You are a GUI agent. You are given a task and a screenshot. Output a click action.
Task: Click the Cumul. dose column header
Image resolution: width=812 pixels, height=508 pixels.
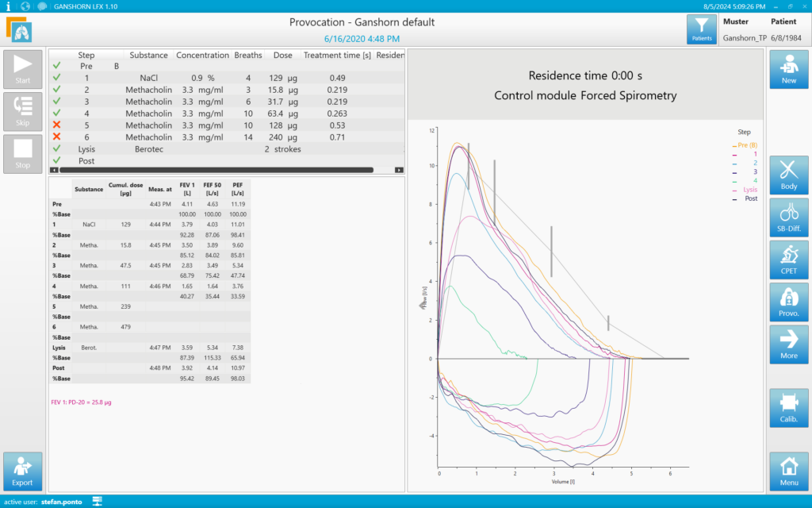tap(126, 189)
